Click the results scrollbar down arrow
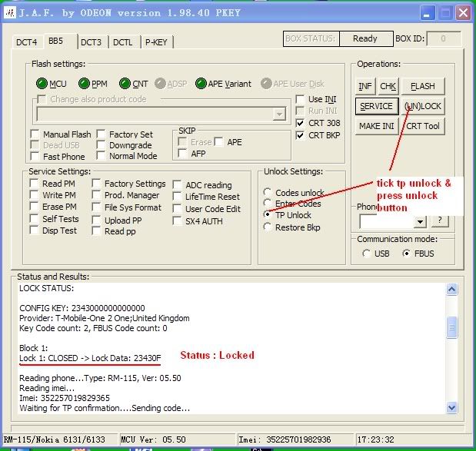Viewport: 476px width, 451px height. (451, 407)
